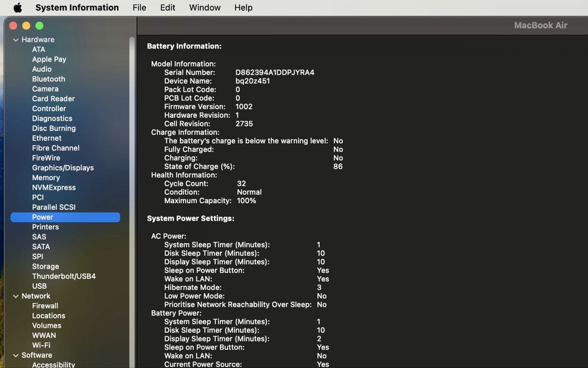Viewport: 588px width, 368px height.
Task: Click the Maximum Capacity value 100%
Action: pyautogui.click(x=246, y=201)
